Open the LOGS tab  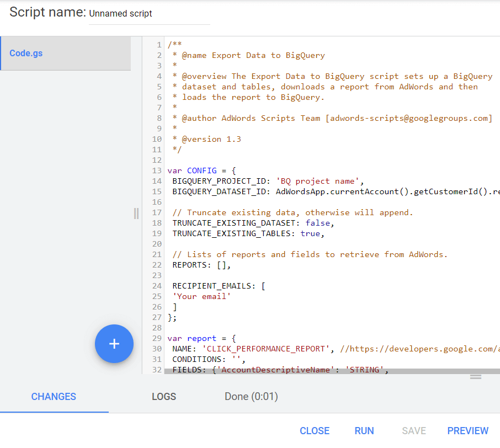pos(164,397)
